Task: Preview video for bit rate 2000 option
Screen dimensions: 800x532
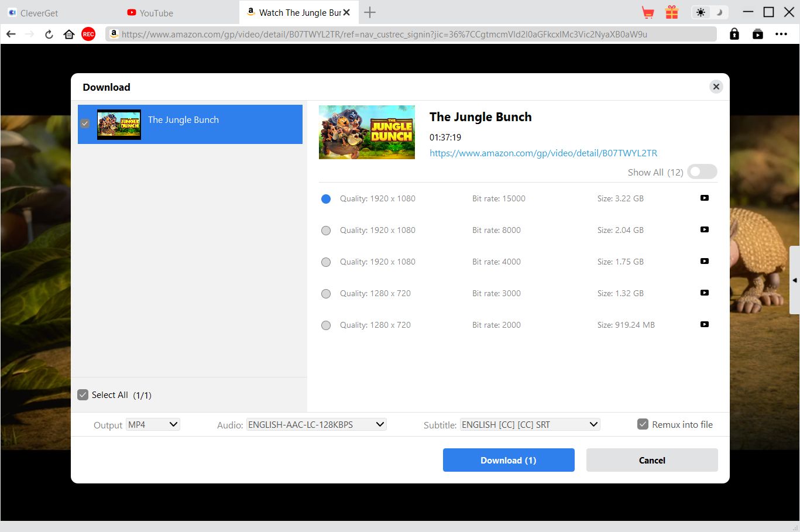Action: click(x=705, y=324)
